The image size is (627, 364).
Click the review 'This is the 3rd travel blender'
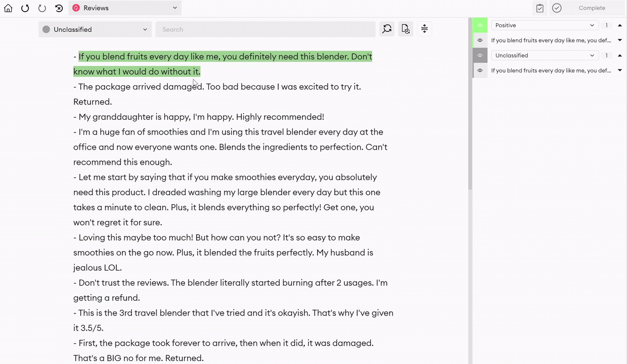click(x=233, y=321)
